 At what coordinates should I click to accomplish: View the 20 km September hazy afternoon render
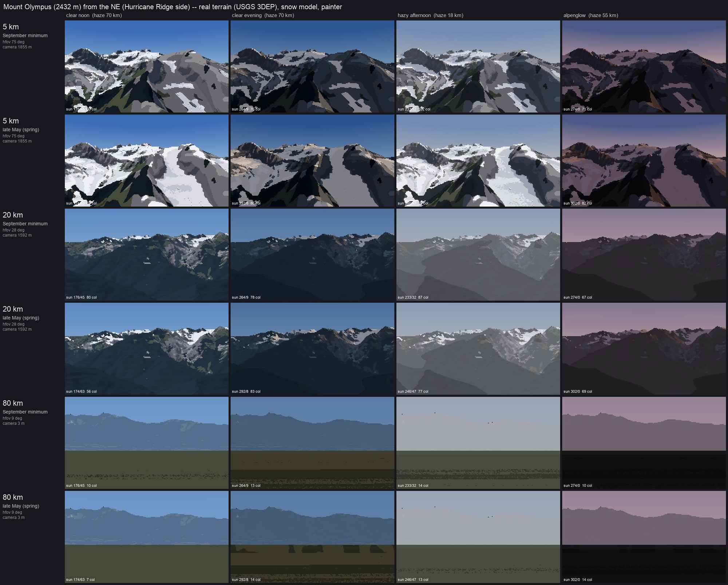click(x=478, y=255)
